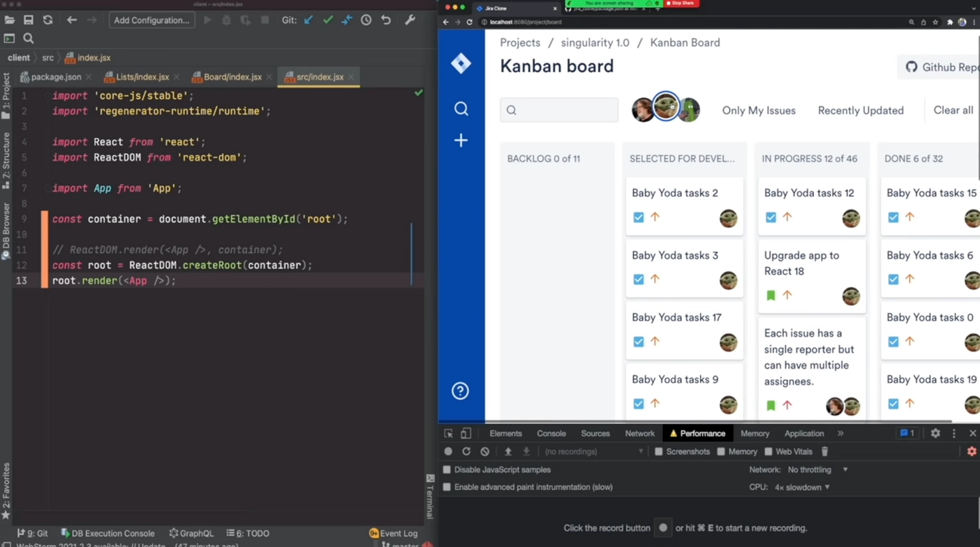980x547 pixels.
Task: Click the plus icon to create an issue
Action: [461, 140]
